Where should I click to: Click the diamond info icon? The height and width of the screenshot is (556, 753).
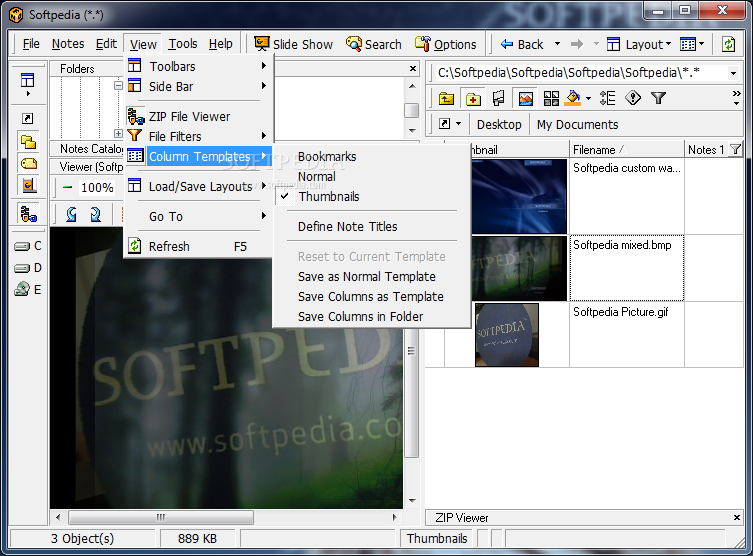633,98
